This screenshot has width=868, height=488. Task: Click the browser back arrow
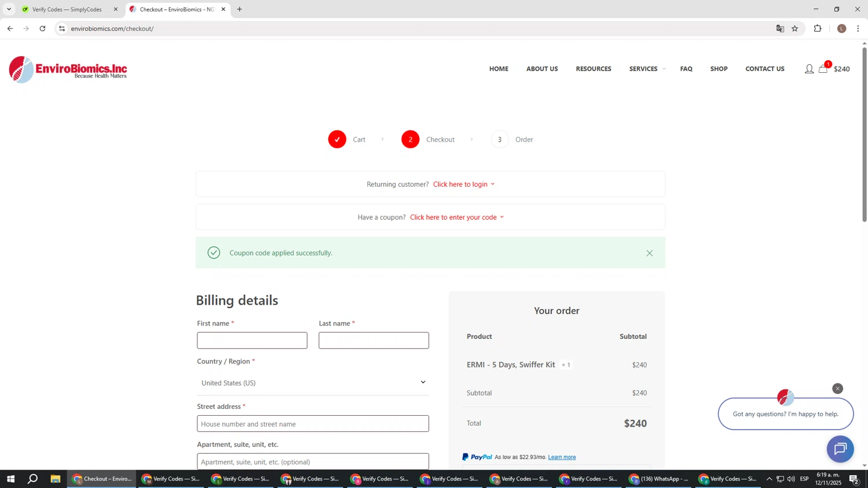tap(10, 28)
